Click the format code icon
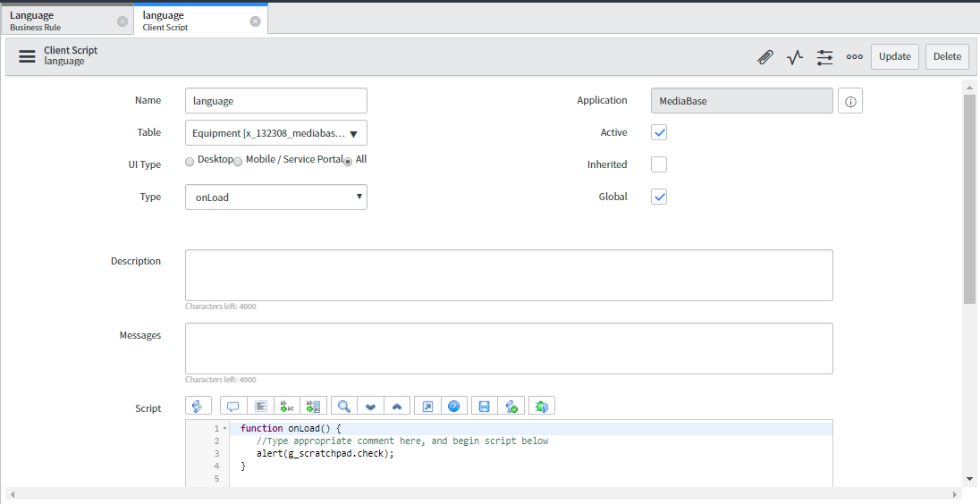This screenshot has width=980, height=504. coord(260,406)
